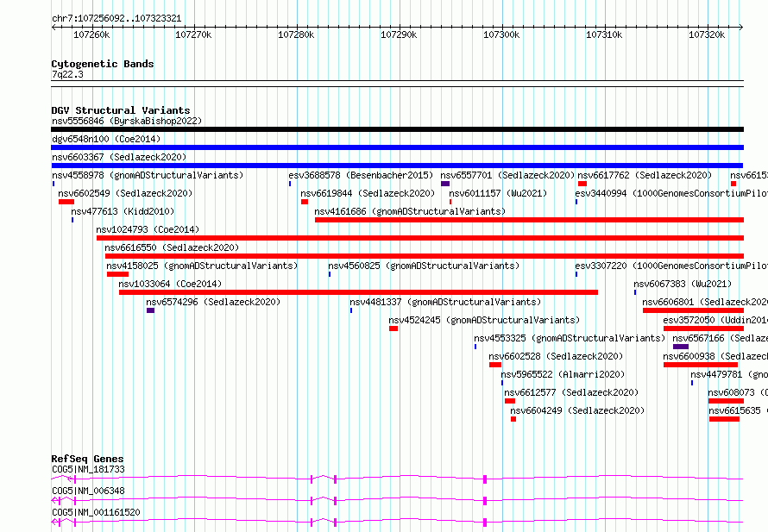Open variant esv3307220 1000Genomes label
This screenshot has width=768, height=532.
tap(671, 266)
